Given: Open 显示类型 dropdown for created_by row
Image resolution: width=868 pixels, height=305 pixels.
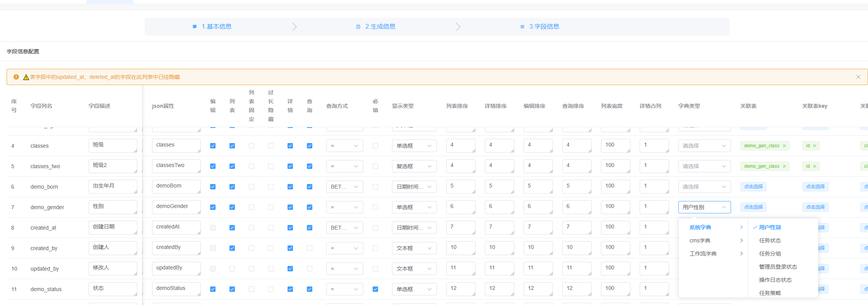Looking at the screenshot, I should 414,248.
